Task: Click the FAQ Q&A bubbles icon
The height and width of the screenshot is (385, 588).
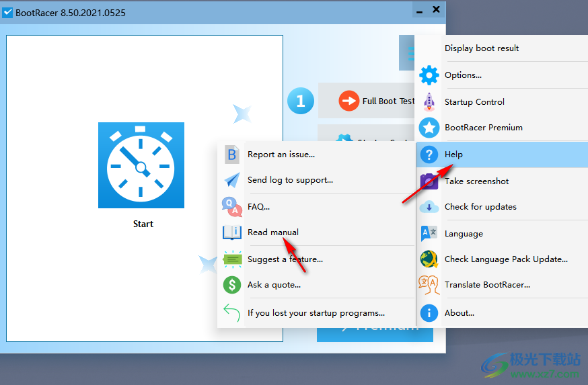Action: [231, 207]
